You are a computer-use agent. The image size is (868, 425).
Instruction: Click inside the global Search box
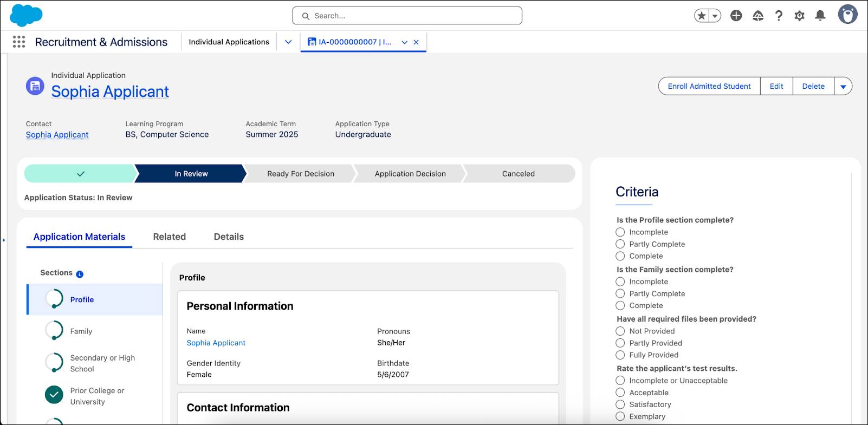point(407,16)
